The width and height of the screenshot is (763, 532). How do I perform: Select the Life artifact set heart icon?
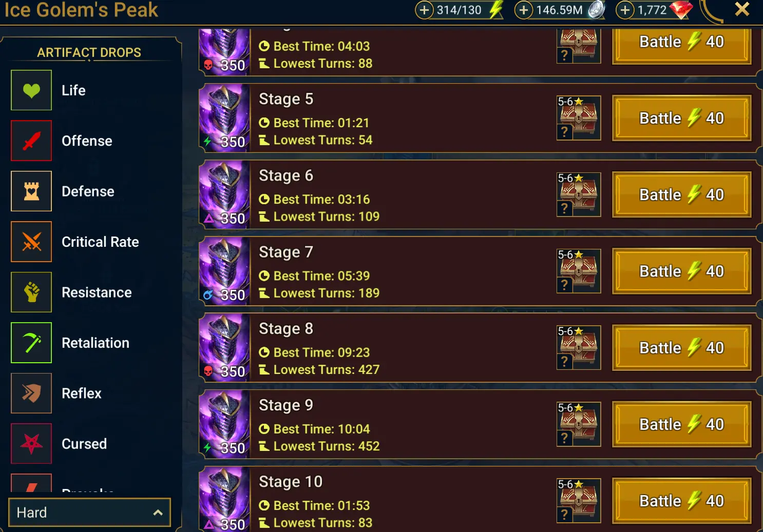(31, 90)
